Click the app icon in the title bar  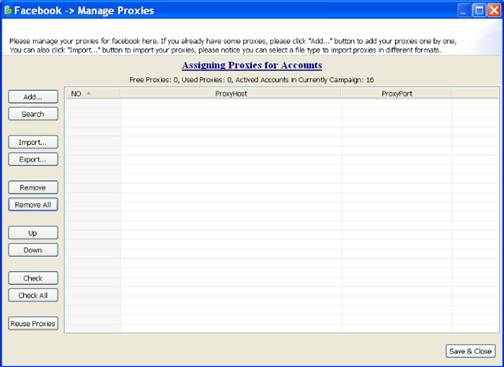coord(8,10)
